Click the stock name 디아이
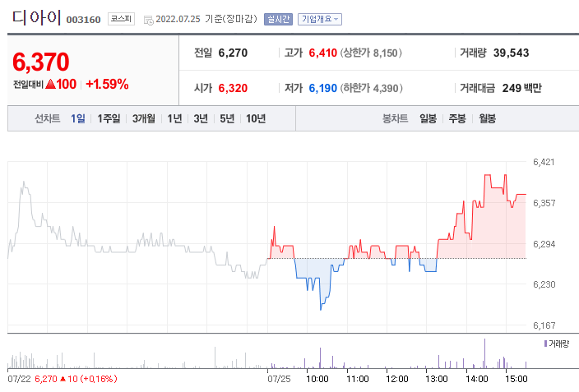 click(36, 17)
